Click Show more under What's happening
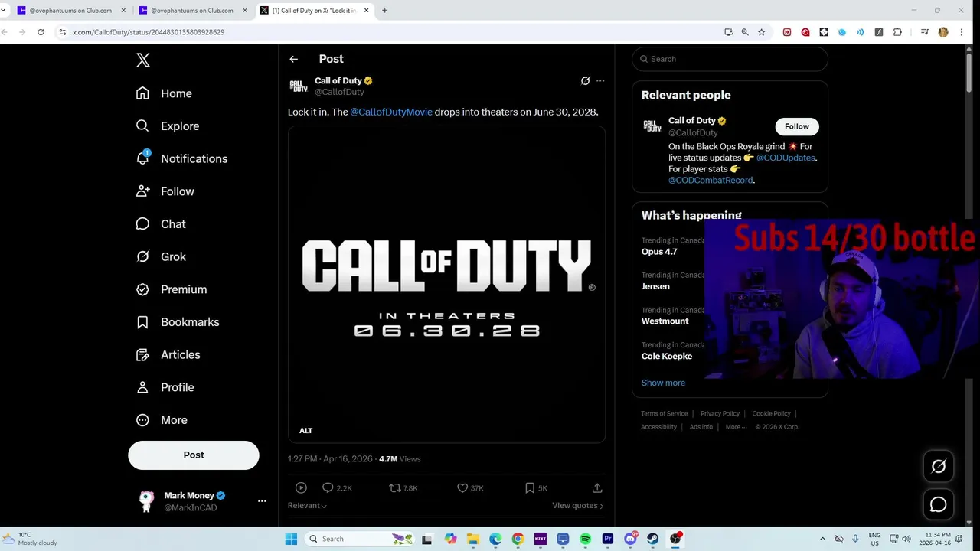The width and height of the screenshot is (980, 551). click(663, 383)
